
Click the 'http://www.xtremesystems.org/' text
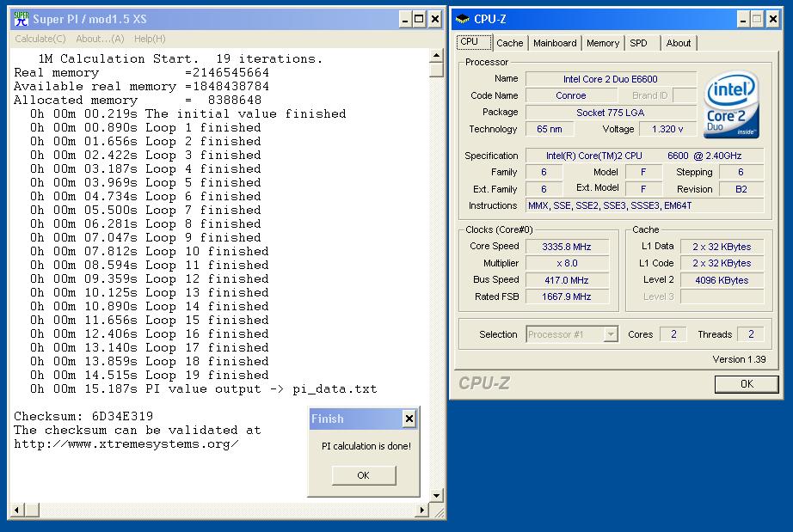click(126, 444)
